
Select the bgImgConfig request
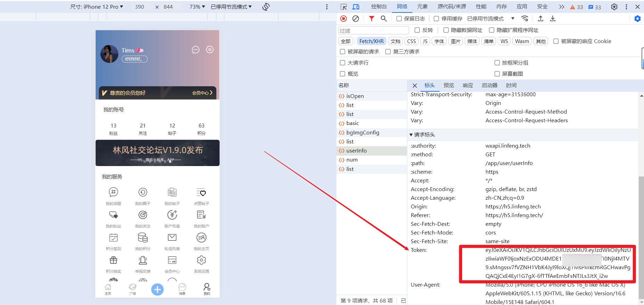click(x=372, y=132)
